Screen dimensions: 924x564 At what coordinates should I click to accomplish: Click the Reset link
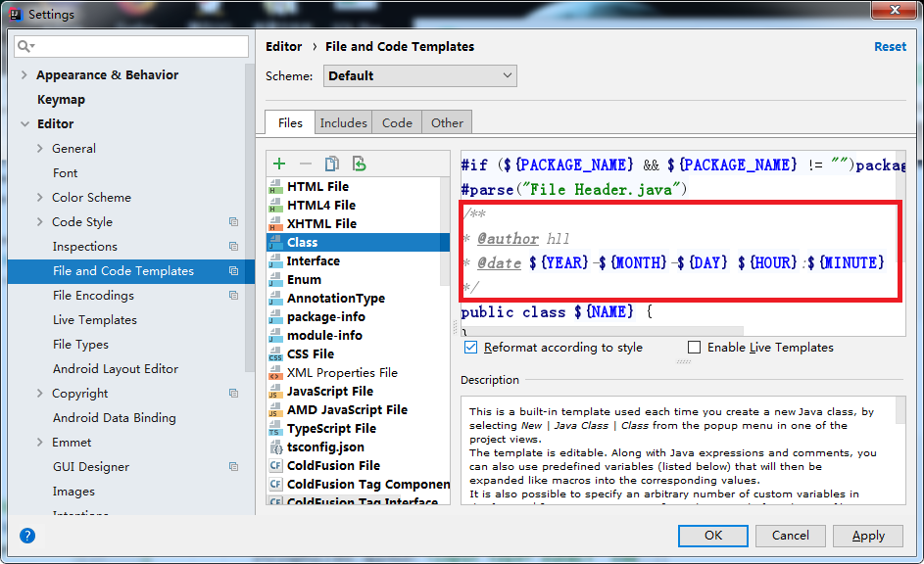[x=890, y=46]
